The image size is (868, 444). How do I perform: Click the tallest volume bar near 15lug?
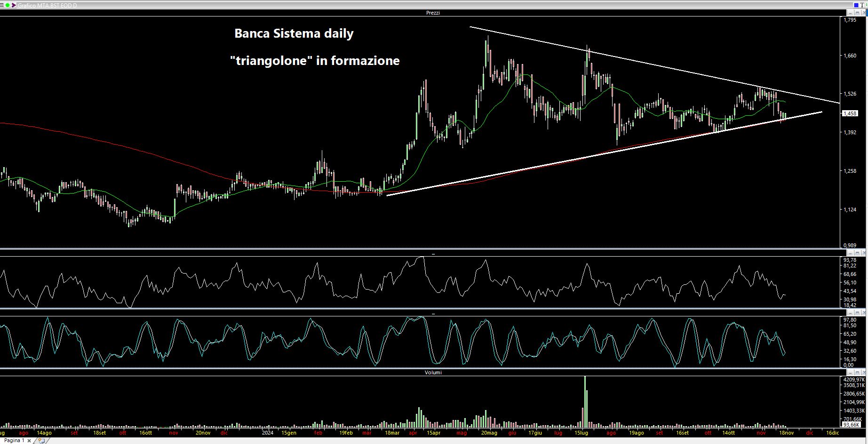[585, 401]
